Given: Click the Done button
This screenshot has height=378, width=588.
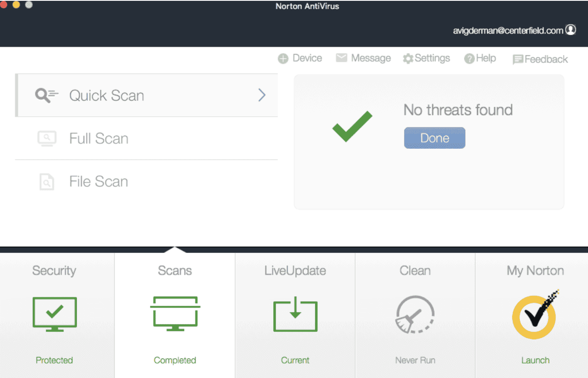Looking at the screenshot, I should tap(434, 138).
